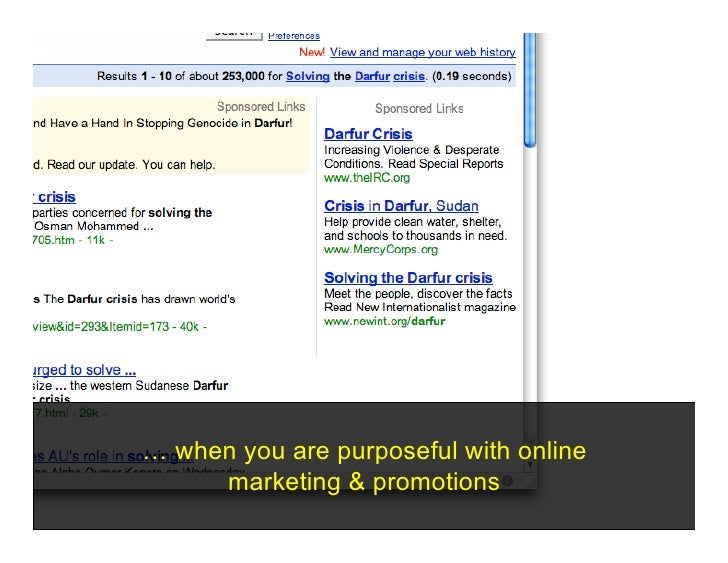Click the Solving query word link
Image resolution: width=728 pixels, height=563 pixels.
coord(307,76)
